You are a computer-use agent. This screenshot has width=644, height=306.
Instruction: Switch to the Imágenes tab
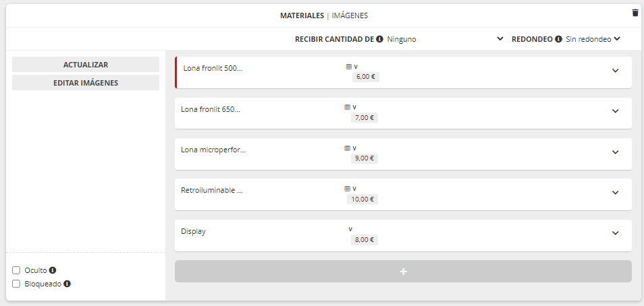click(x=350, y=16)
